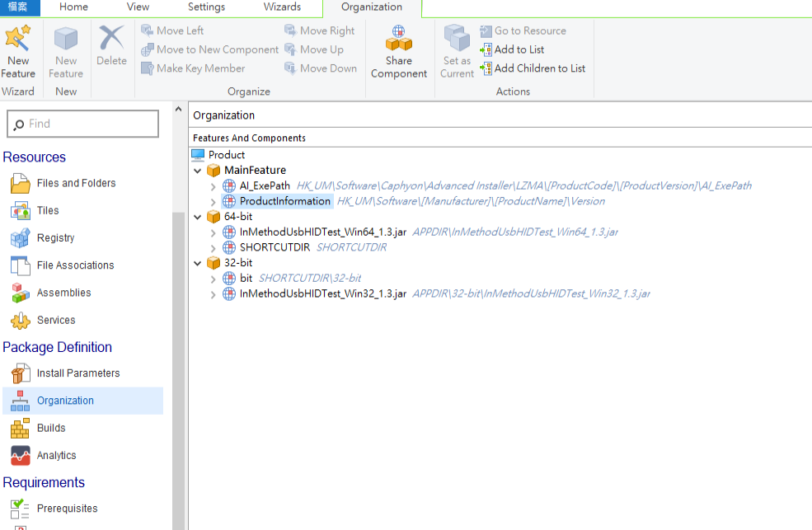This screenshot has width=812, height=530.
Task: Click Go to Resource
Action: 523,30
